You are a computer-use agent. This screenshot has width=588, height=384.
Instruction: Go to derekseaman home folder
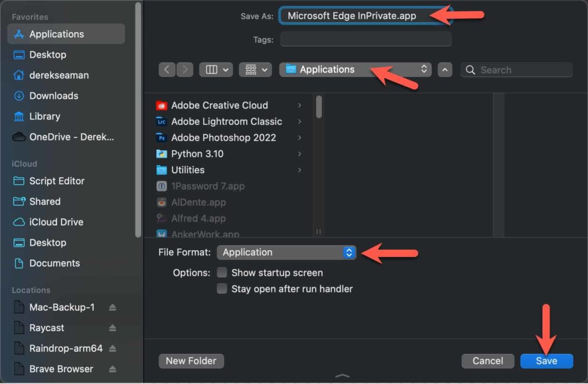pos(66,75)
